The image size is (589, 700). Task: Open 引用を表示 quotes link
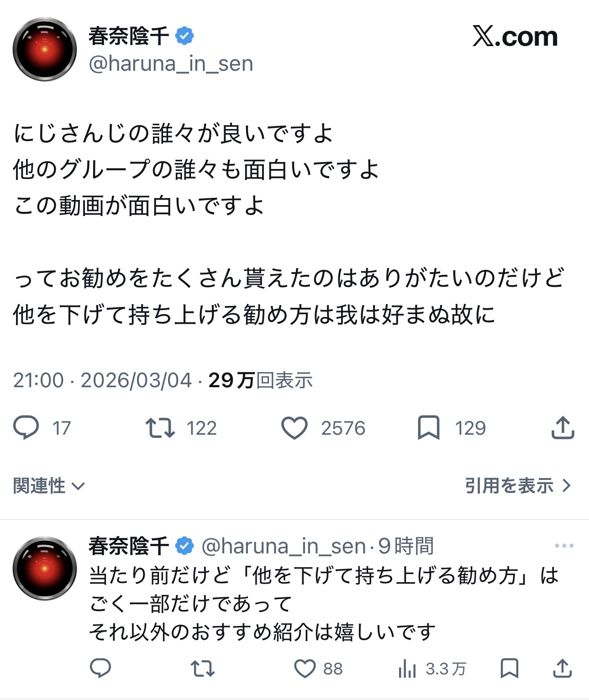518,485
